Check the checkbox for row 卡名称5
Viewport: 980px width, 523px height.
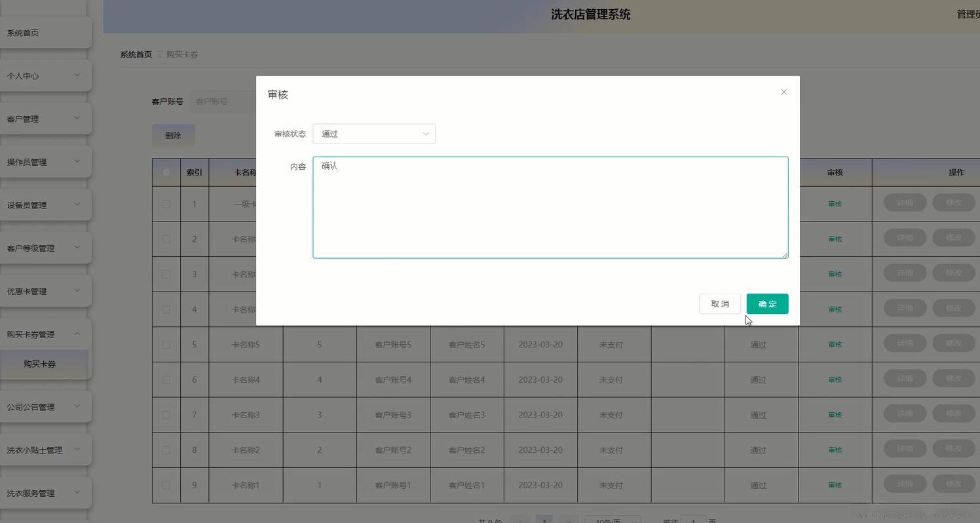click(166, 344)
